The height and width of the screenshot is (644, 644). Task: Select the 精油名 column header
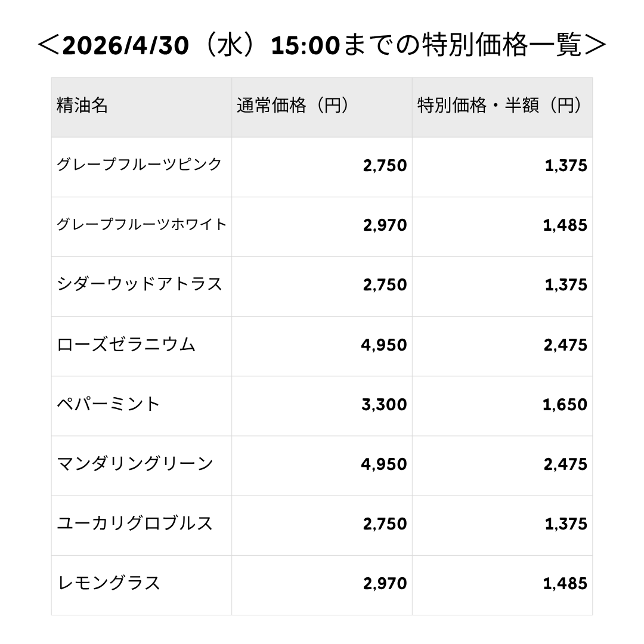[82, 106]
